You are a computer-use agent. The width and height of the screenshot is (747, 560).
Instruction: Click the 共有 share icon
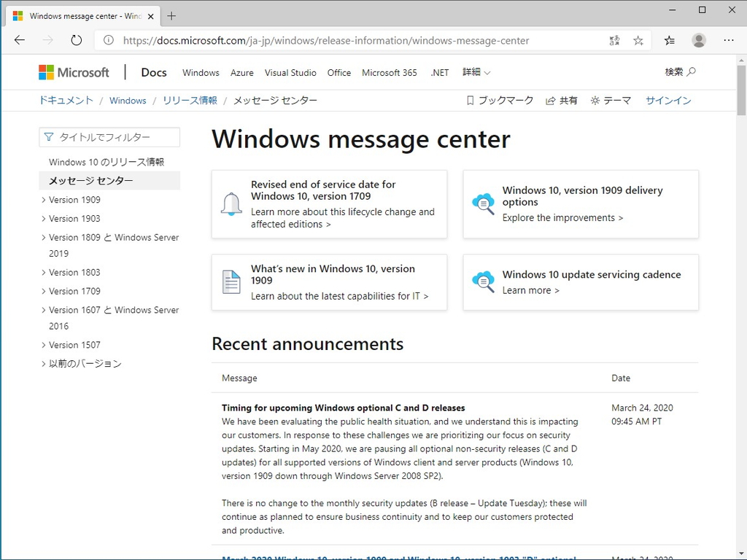pyautogui.click(x=552, y=100)
